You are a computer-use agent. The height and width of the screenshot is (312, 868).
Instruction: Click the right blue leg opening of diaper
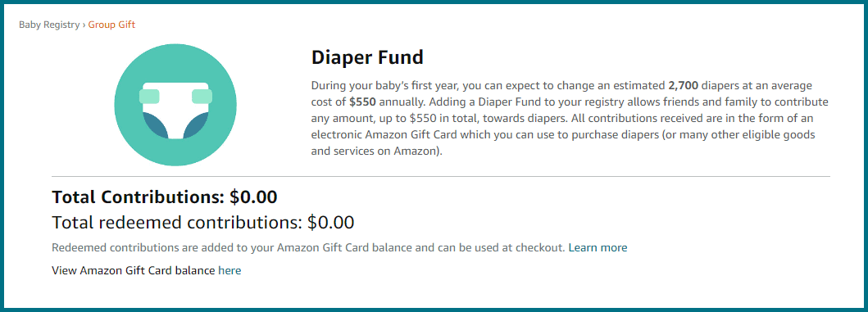click(x=197, y=125)
